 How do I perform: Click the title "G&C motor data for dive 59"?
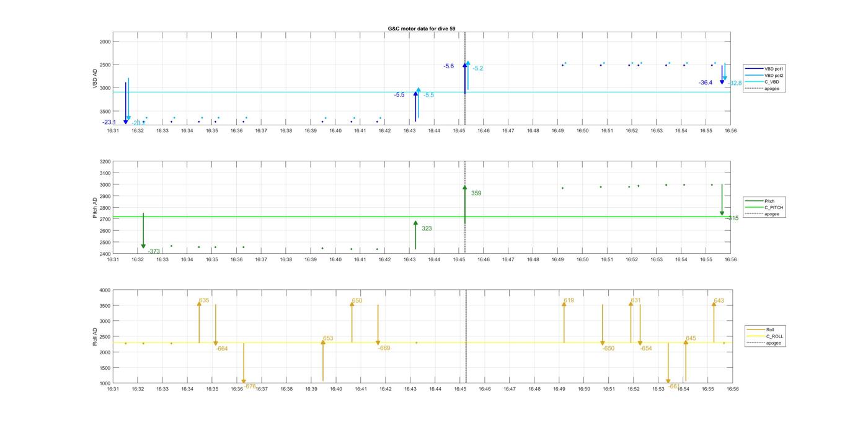422,29
